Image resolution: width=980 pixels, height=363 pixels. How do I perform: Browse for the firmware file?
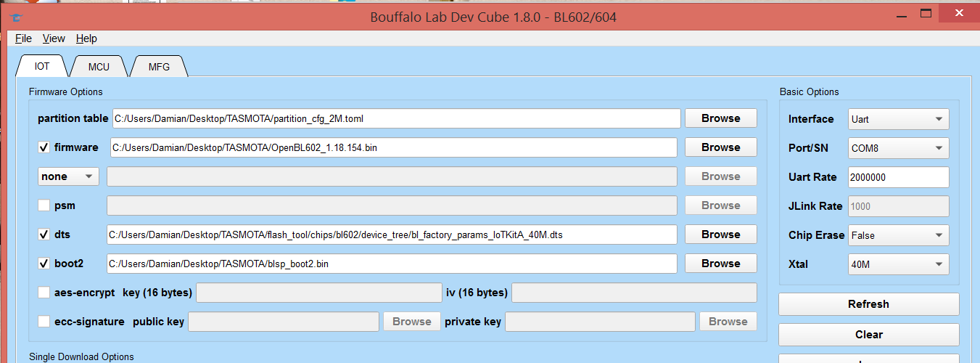coord(721,147)
